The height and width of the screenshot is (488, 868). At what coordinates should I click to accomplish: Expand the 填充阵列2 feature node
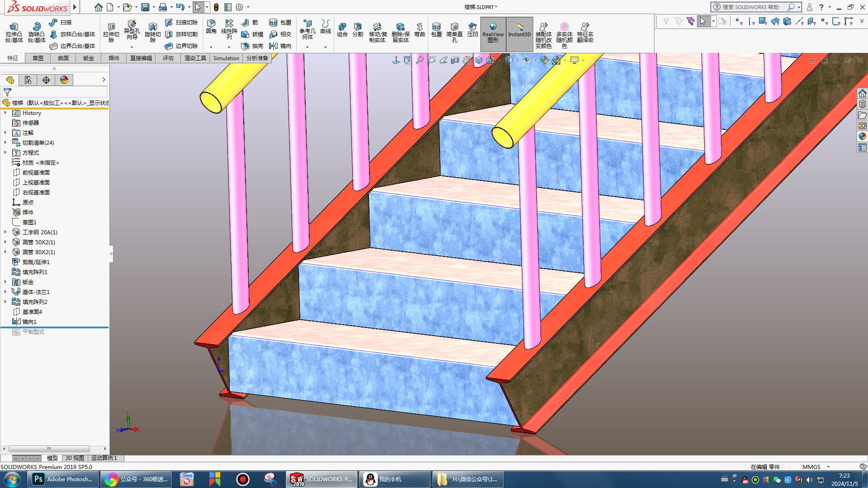[x=5, y=302]
